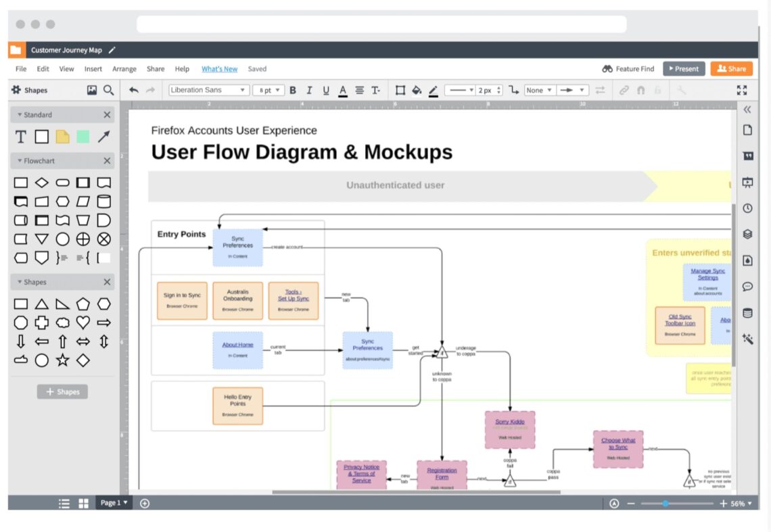The height and width of the screenshot is (532, 771).
Task: Click the zoom slider handle
Action: point(665,504)
